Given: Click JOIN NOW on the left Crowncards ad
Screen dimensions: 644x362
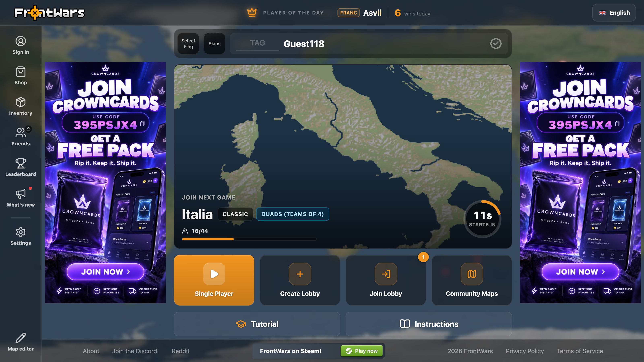Looking at the screenshot, I should (x=105, y=272).
